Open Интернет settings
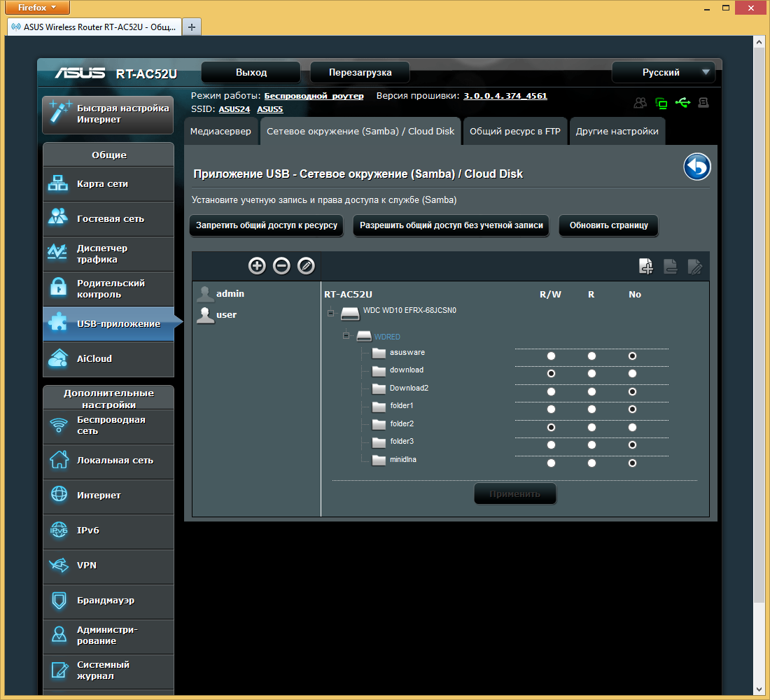This screenshot has width=770, height=700. (x=108, y=496)
